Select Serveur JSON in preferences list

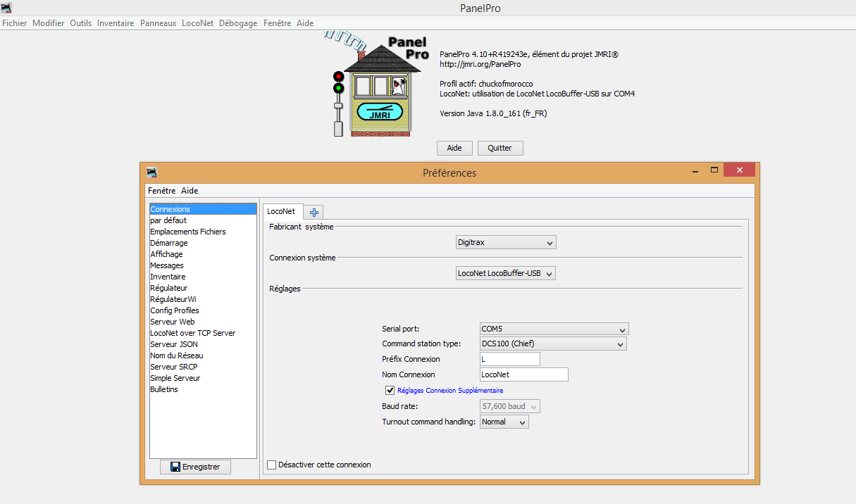(203, 344)
